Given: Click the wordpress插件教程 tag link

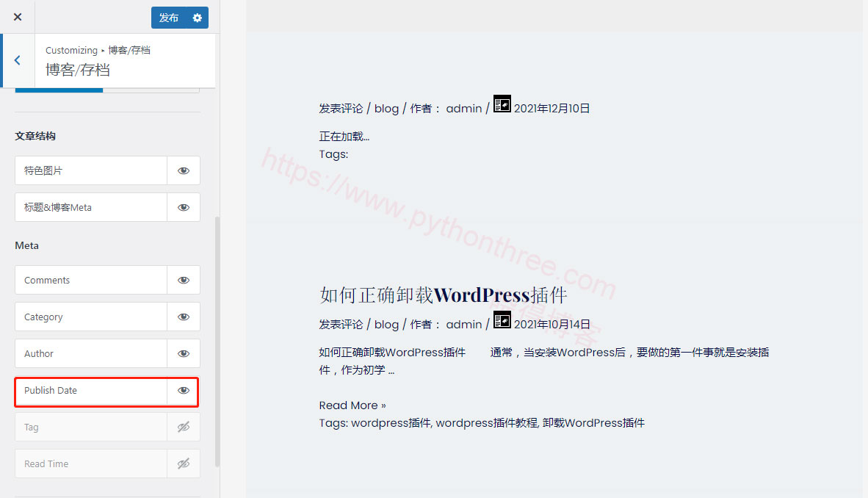Looking at the screenshot, I should [x=487, y=423].
